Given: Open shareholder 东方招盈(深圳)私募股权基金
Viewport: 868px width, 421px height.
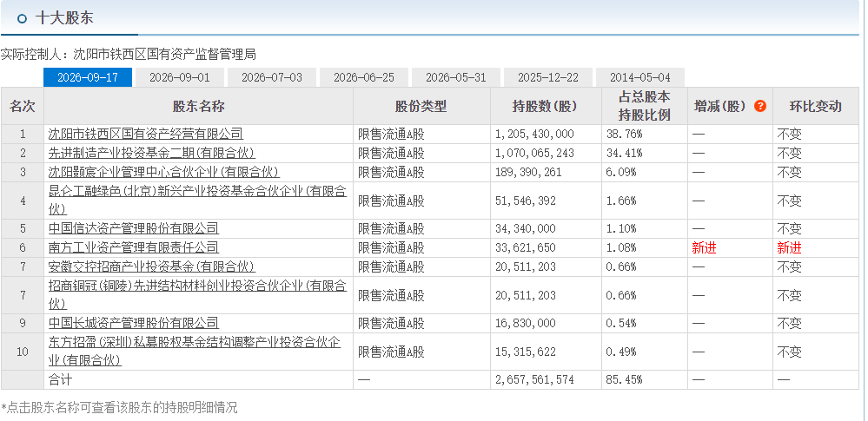Looking at the screenshot, I should (195, 352).
